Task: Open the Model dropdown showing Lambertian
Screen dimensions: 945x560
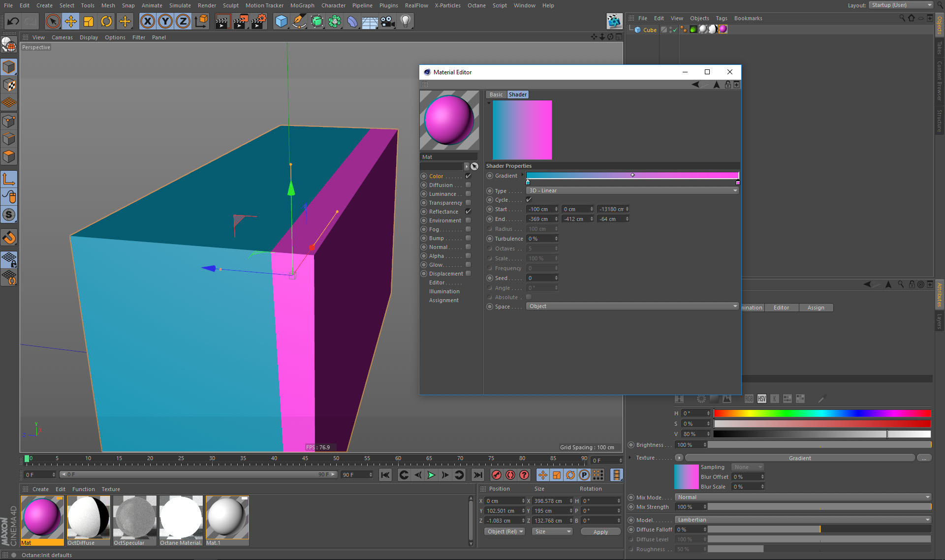Action: 803,520
